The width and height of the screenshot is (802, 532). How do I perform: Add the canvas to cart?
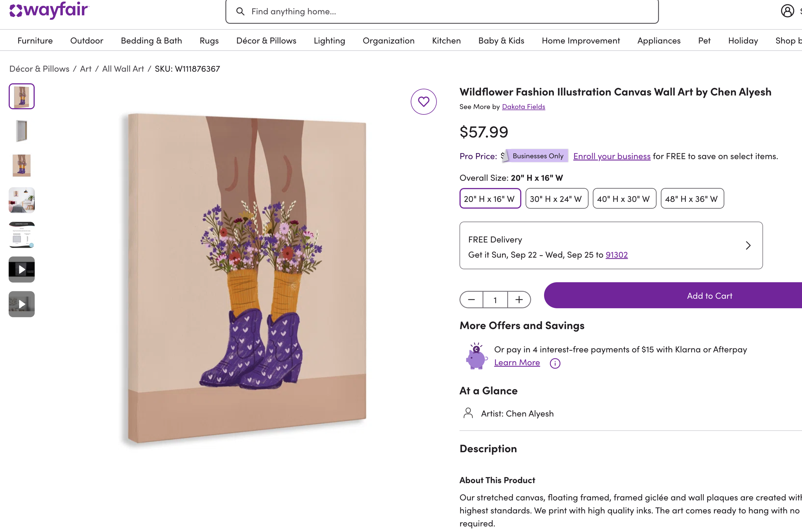(709, 295)
